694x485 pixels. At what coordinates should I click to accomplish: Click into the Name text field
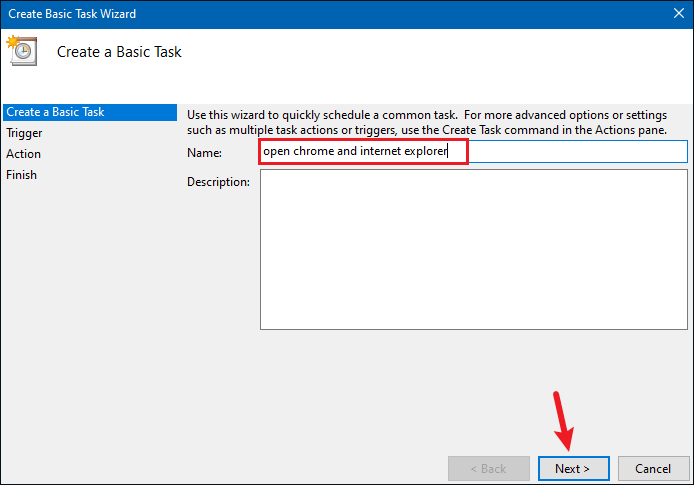click(473, 151)
